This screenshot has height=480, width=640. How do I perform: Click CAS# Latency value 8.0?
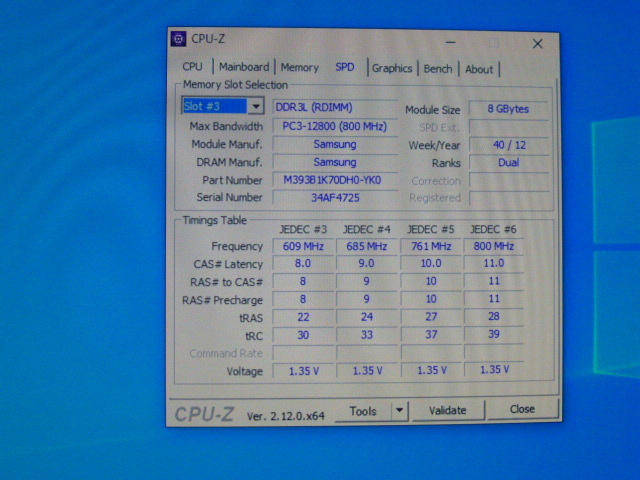pos(303,263)
